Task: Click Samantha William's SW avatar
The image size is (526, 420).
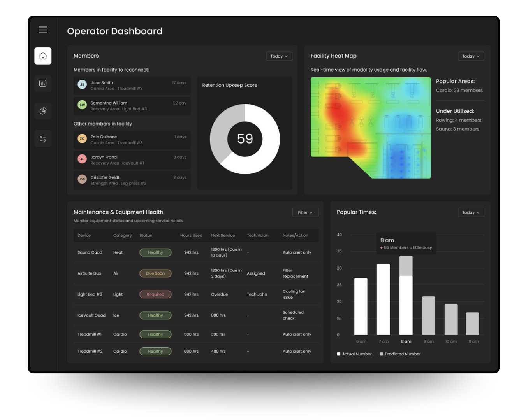Action: pyautogui.click(x=82, y=105)
